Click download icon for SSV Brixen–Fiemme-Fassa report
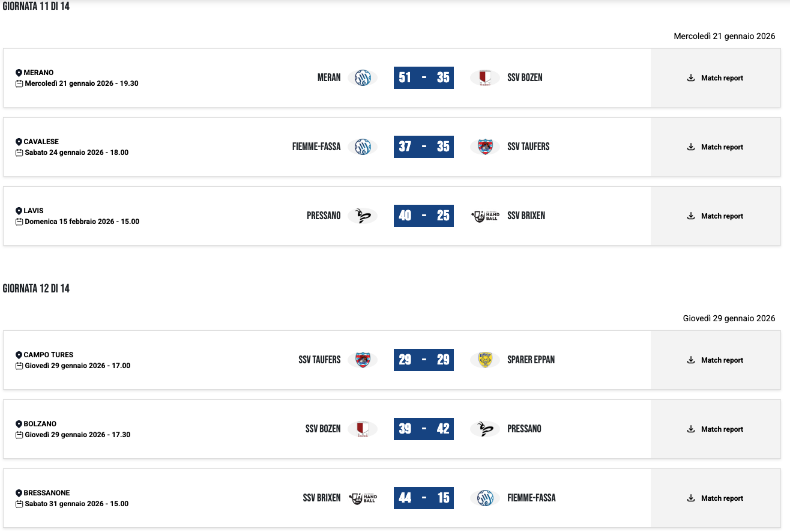This screenshot has width=790, height=532. tap(691, 498)
